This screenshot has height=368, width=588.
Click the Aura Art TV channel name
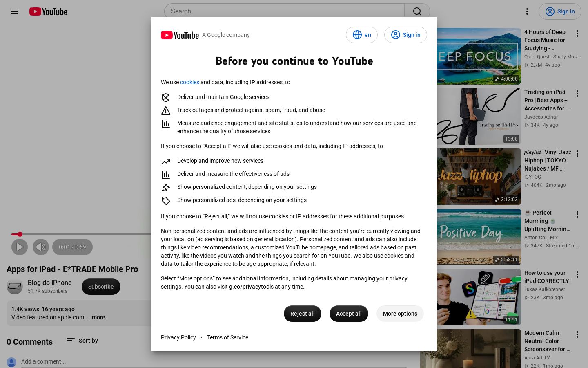click(x=537, y=358)
